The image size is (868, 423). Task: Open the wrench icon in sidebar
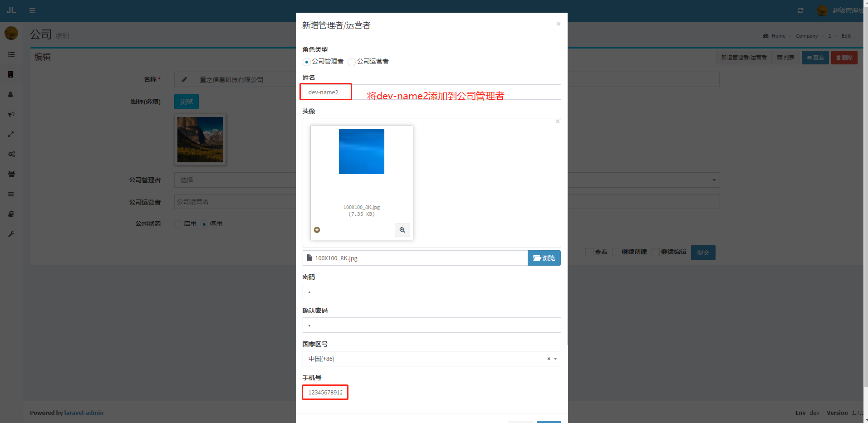point(11,234)
